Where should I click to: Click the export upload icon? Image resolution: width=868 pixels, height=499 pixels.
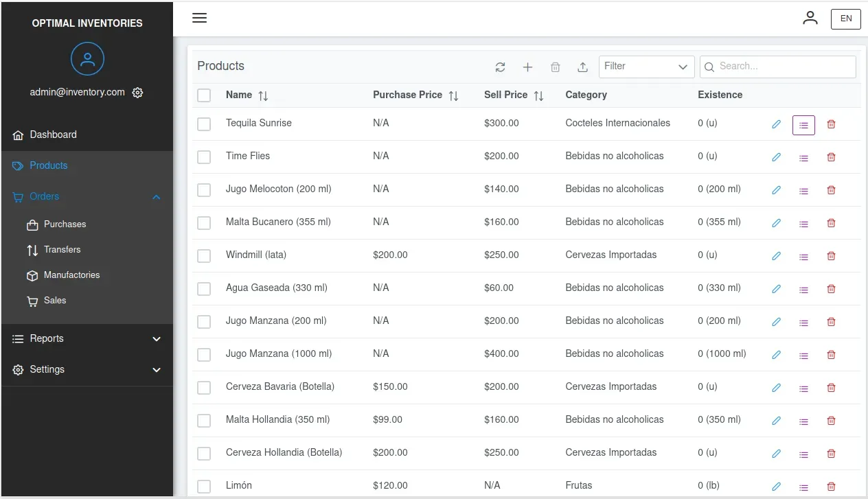[582, 67]
